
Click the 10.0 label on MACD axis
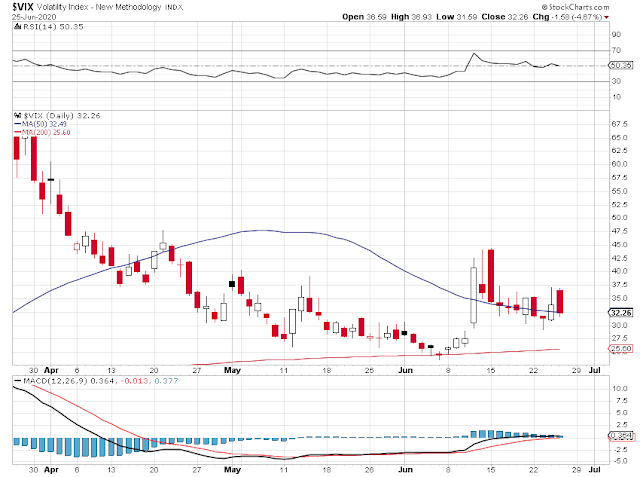619,388
